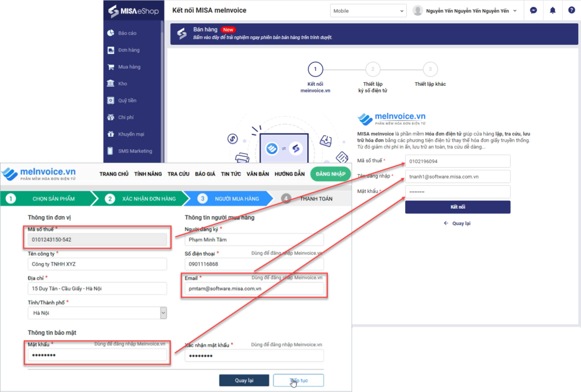The image size is (581, 392).
Task: Open HƯỚNG DẪN menu item
Action: click(x=289, y=174)
